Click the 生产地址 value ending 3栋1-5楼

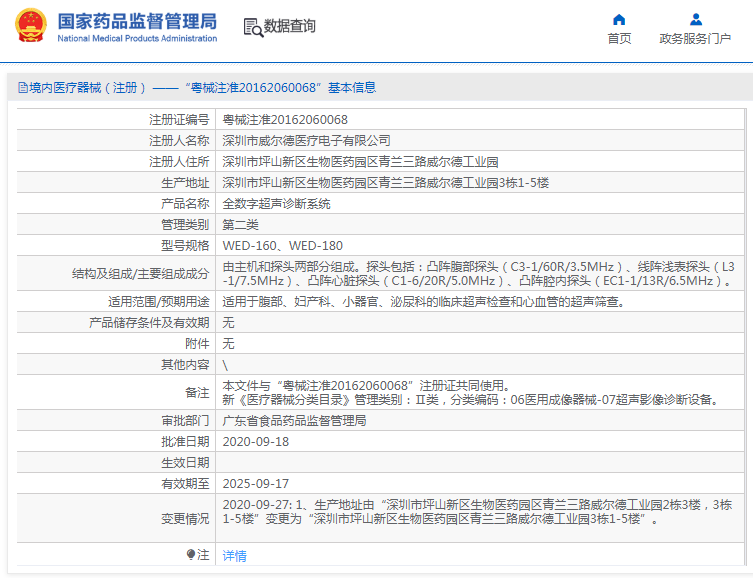(385, 183)
